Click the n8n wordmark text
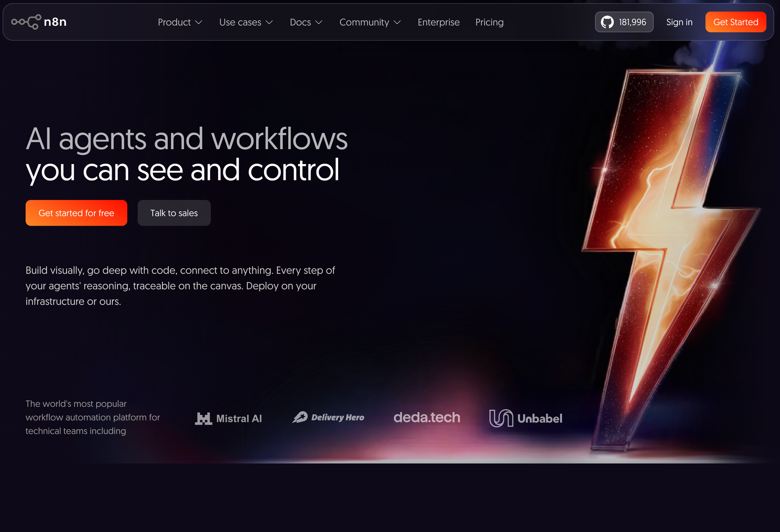780x532 pixels. [x=55, y=22]
